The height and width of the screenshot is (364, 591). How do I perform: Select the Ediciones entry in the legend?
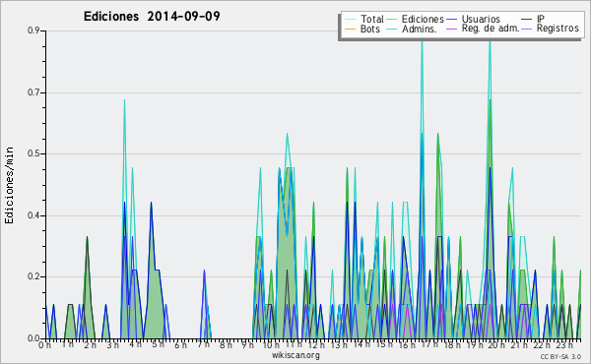point(423,19)
